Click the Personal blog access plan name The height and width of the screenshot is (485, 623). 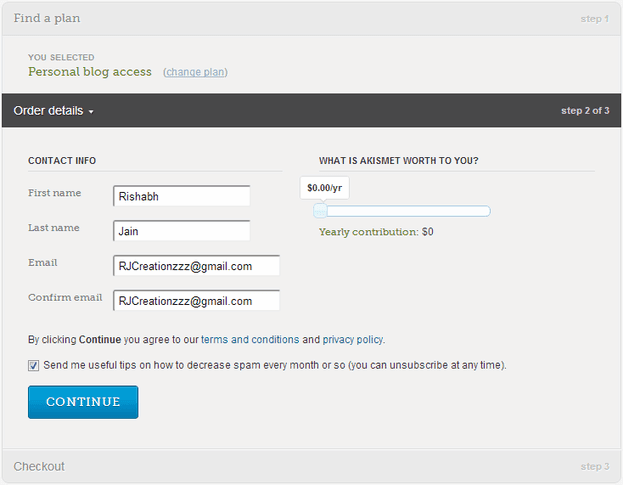pos(90,72)
